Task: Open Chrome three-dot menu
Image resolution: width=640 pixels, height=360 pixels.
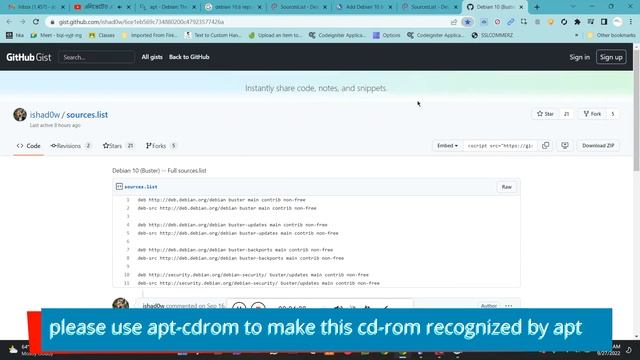Action: coord(631,22)
